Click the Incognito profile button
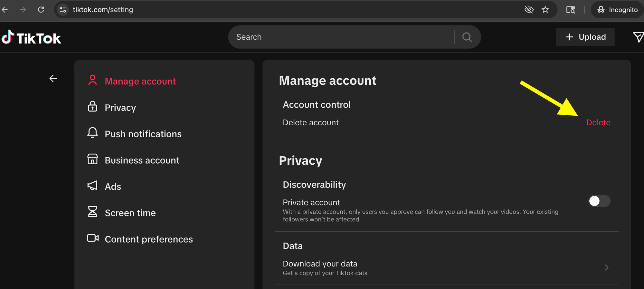Viewport: 644px width, 289px height. click(x=617, y=10)
